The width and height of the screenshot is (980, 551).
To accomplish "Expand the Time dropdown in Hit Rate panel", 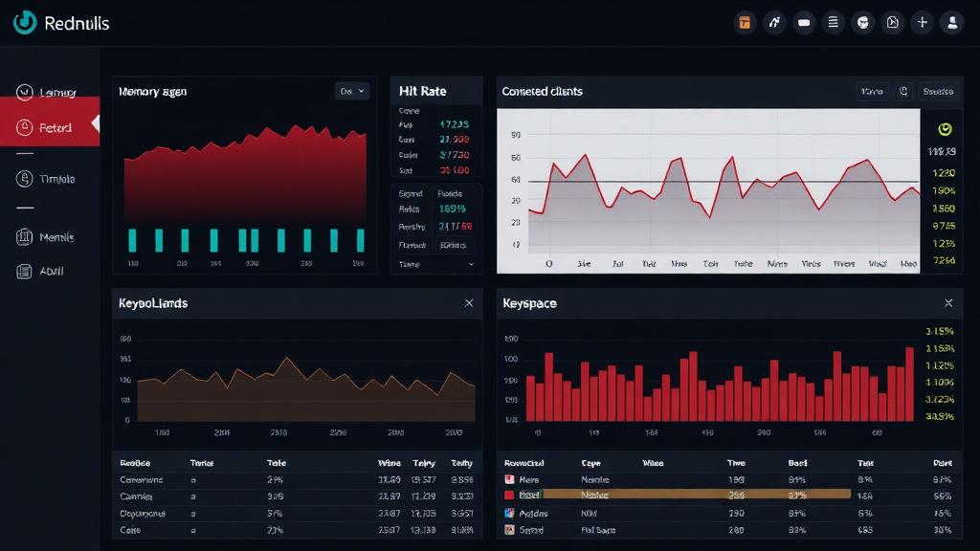I will click(x=435, y=263).
